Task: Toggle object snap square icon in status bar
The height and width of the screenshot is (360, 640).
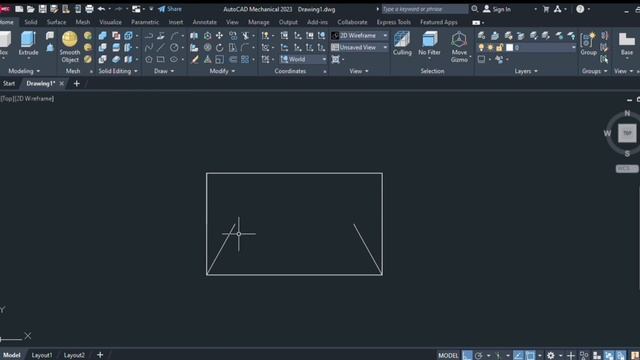Action: pyautogui.click(x=530, y=356)
